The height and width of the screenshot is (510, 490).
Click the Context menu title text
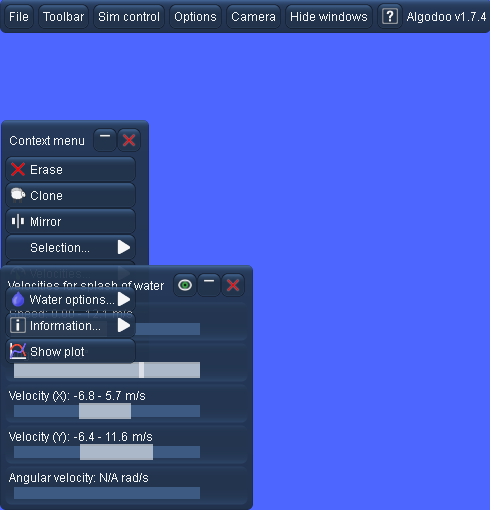click(x=47, y=141)
